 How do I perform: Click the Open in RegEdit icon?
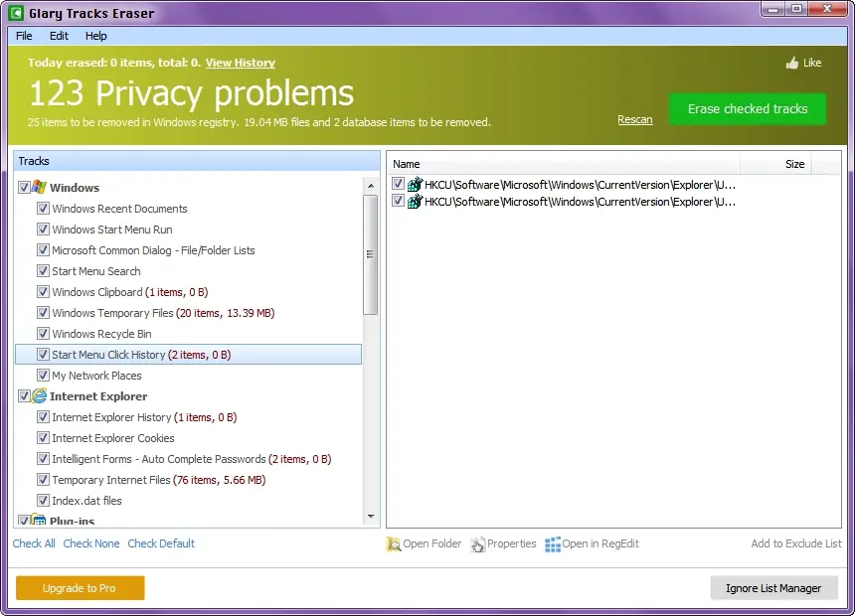coord(552,544)
